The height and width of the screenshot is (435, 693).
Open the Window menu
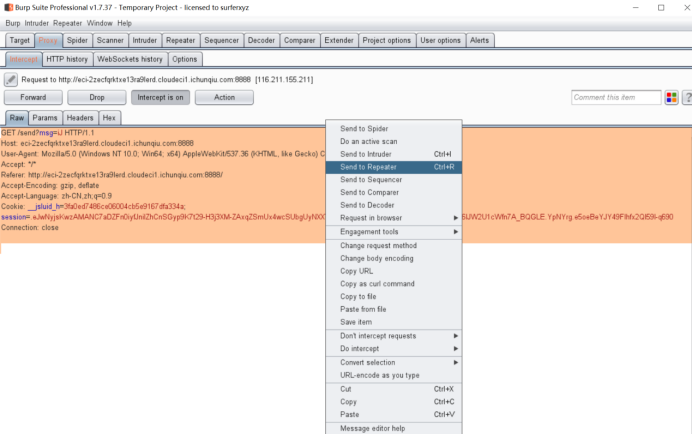99,23
